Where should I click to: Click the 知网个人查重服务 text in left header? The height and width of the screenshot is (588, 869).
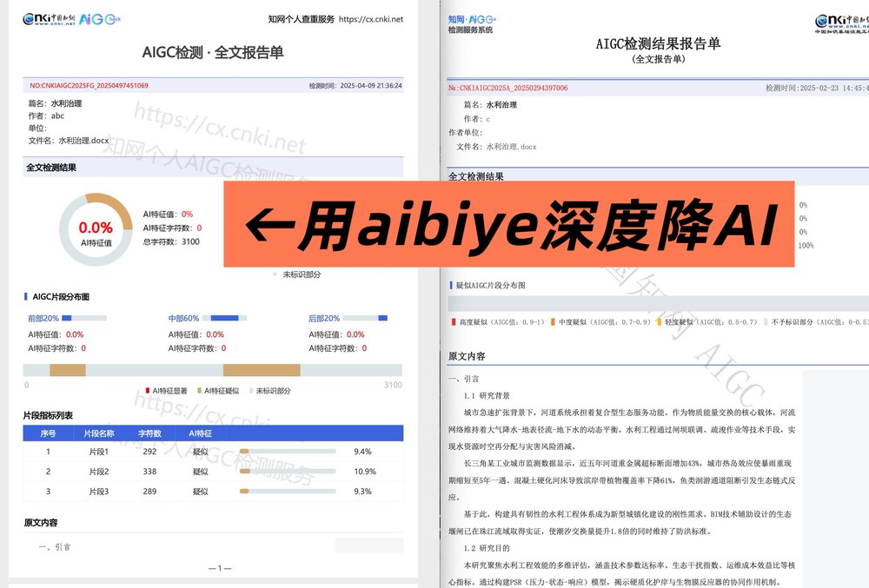301,19
